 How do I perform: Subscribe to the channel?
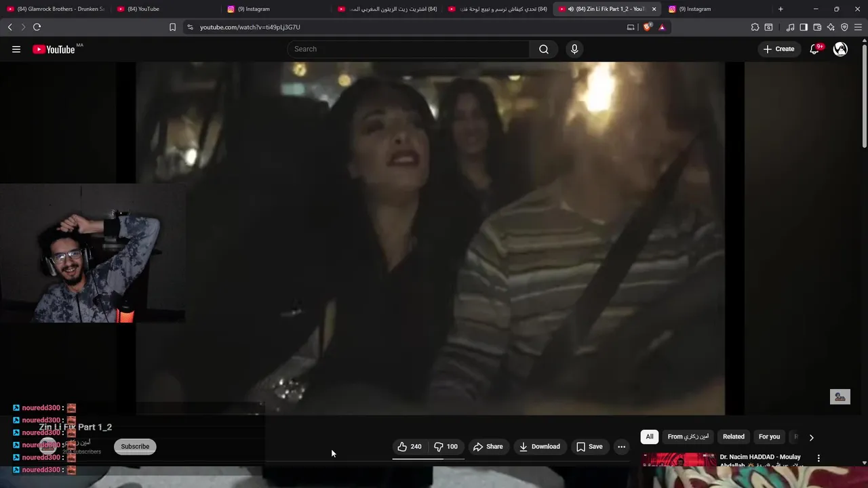tap(135, 447)
